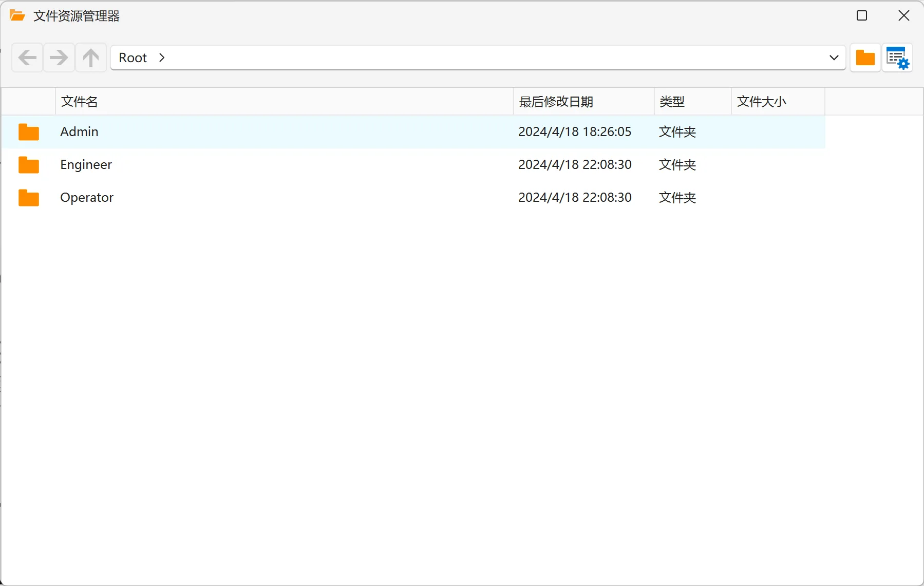Click the forward navigation arrow
This screenshot has height=586, width=924.
click(59, 58)
